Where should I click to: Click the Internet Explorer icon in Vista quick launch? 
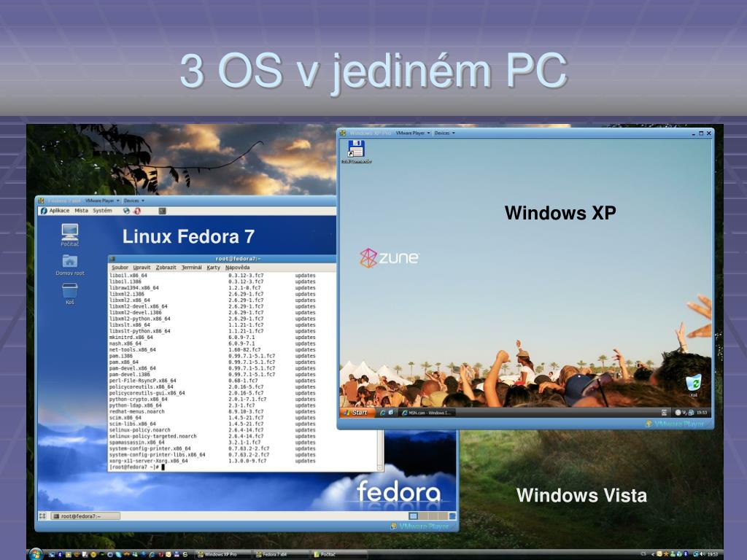coord(152,554)
